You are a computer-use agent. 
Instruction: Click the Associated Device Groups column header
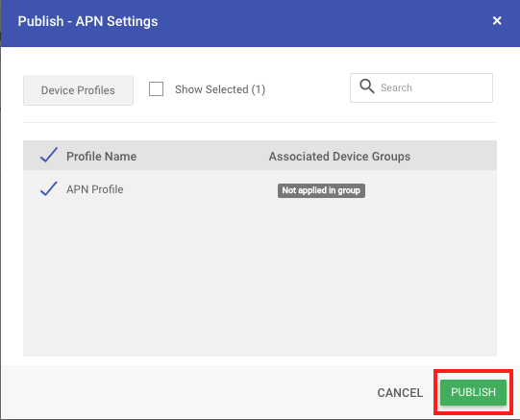[339, 157]
